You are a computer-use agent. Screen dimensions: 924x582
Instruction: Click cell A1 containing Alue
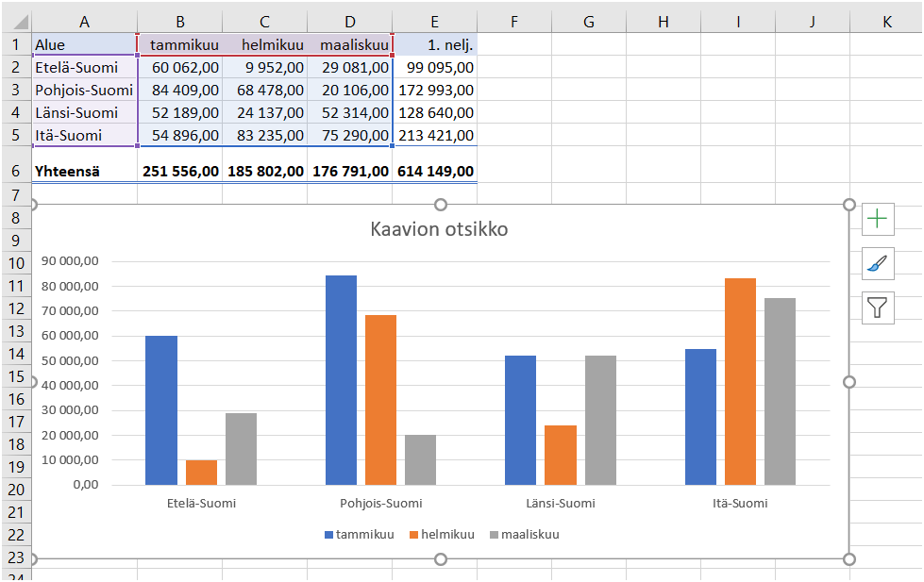[x=84, y=44]
